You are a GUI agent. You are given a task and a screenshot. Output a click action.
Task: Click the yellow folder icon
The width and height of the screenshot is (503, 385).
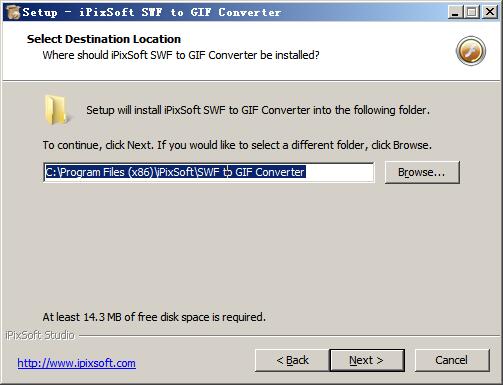(57, 110)
